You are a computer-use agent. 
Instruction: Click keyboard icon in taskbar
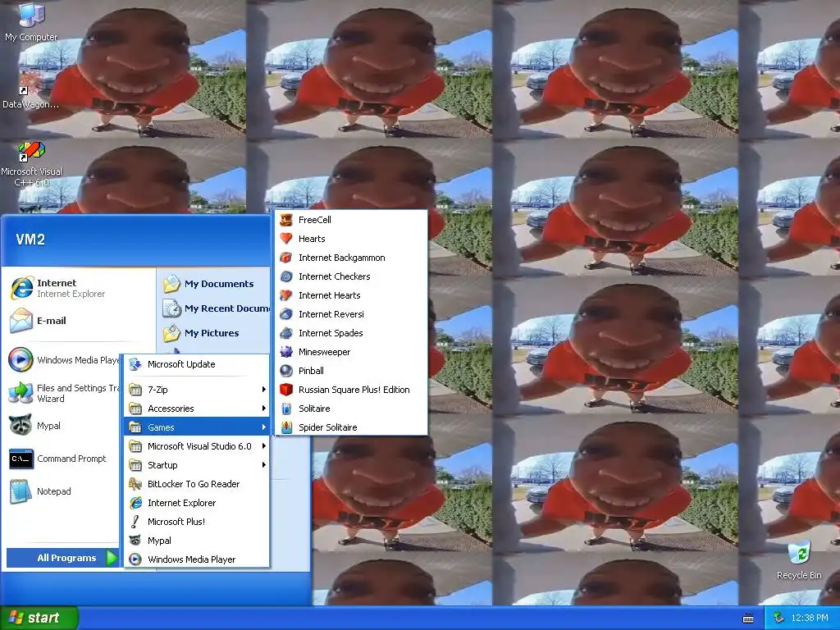pos(748,619)
